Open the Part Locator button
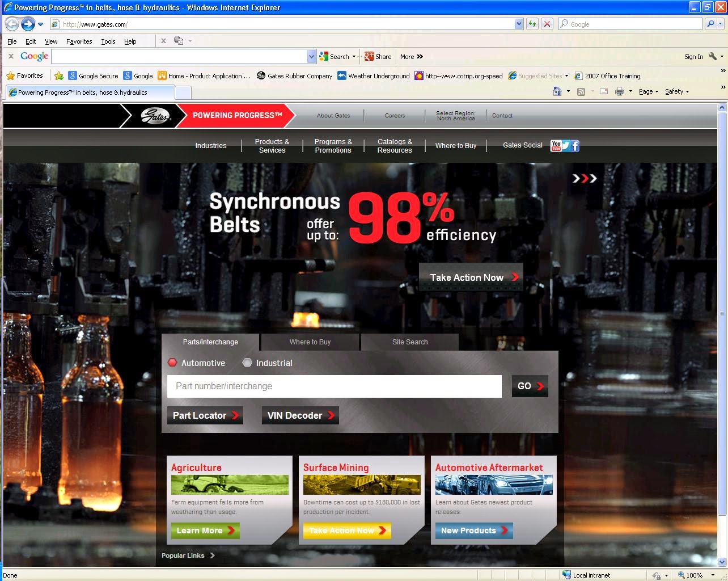This screenshot has height=581, width=728. coord(205,415)
